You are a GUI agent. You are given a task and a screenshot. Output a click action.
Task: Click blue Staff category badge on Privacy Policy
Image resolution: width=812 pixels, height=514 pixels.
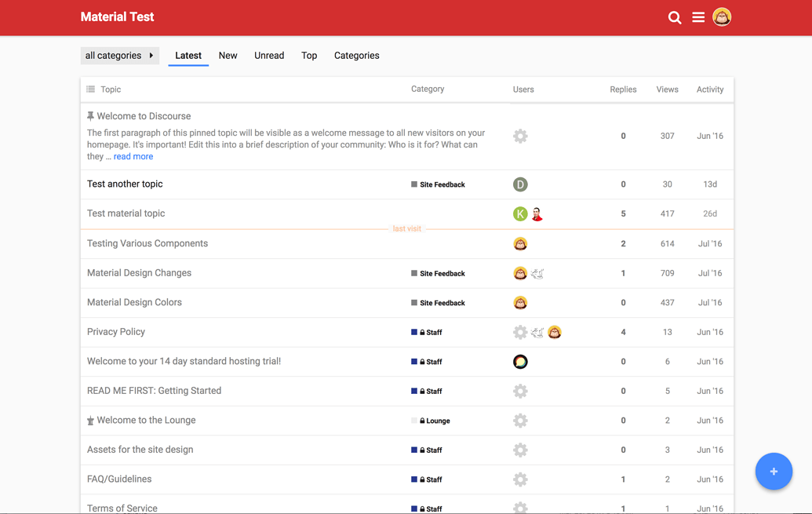pyautogui.click(x=427, y=333)
